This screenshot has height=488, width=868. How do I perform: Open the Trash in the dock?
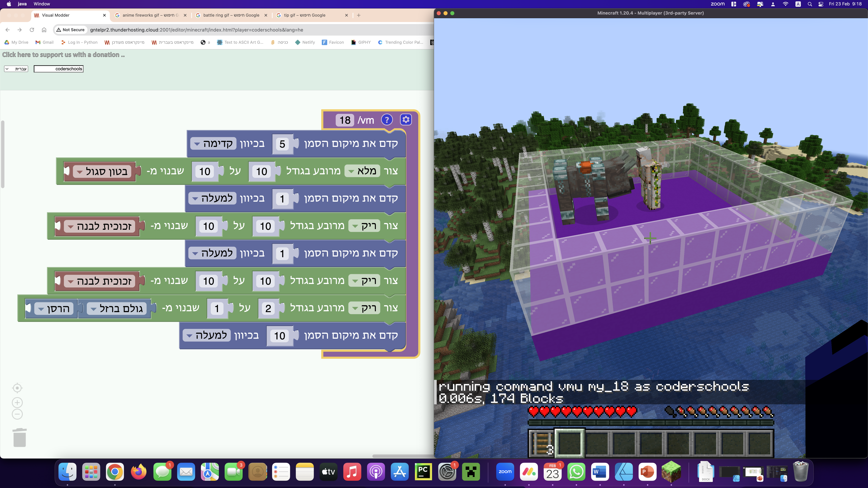[801, 472]
